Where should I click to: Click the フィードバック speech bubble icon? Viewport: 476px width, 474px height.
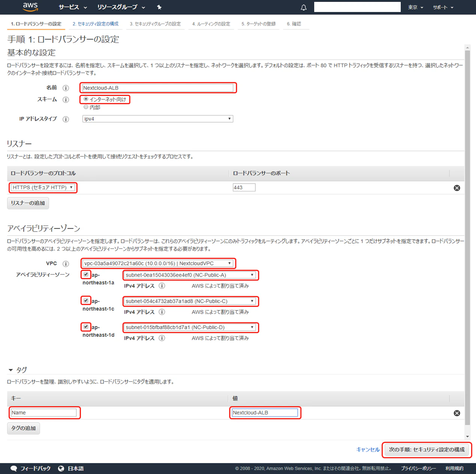[x=14, y=468]
